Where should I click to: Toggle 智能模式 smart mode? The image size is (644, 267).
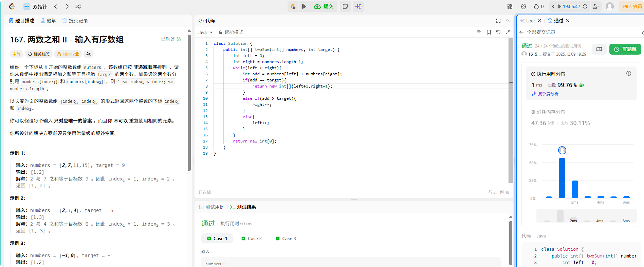pos(231,32)
